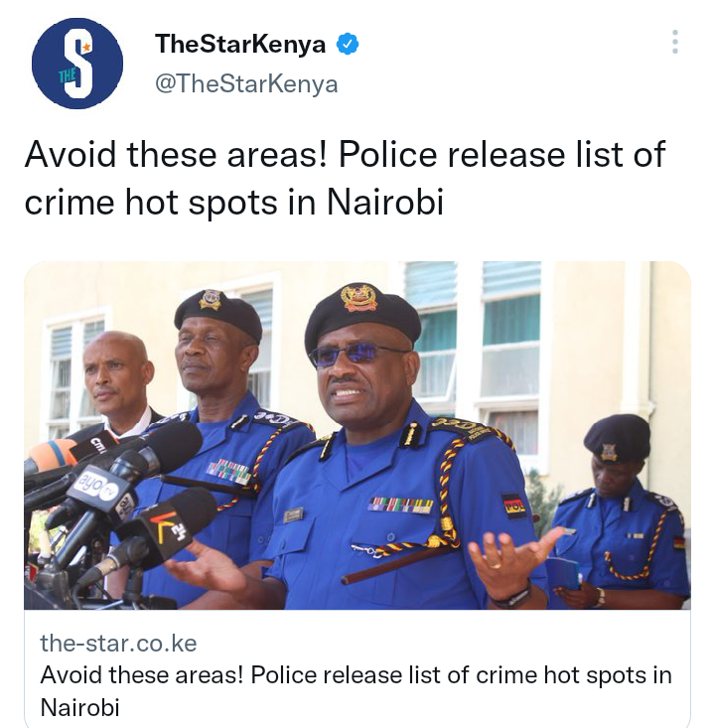The height and width of the screenshot is (728, 714).
Task: Open the police briefing preview photo
Action: pos(357,435)
